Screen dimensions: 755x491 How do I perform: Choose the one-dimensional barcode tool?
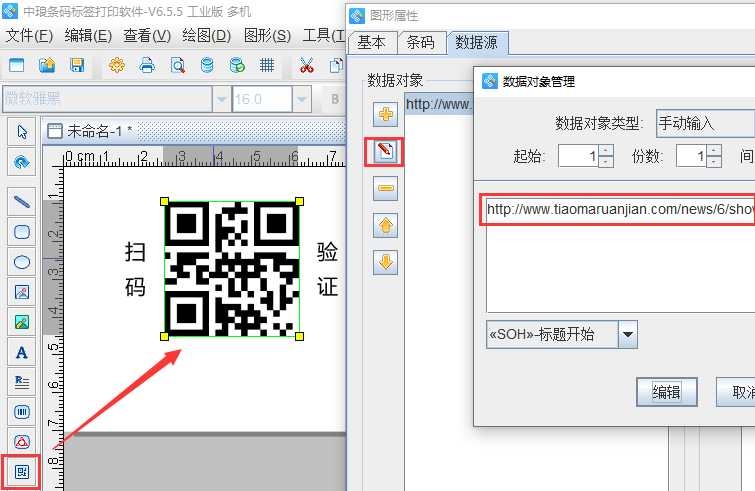point(21,411)
